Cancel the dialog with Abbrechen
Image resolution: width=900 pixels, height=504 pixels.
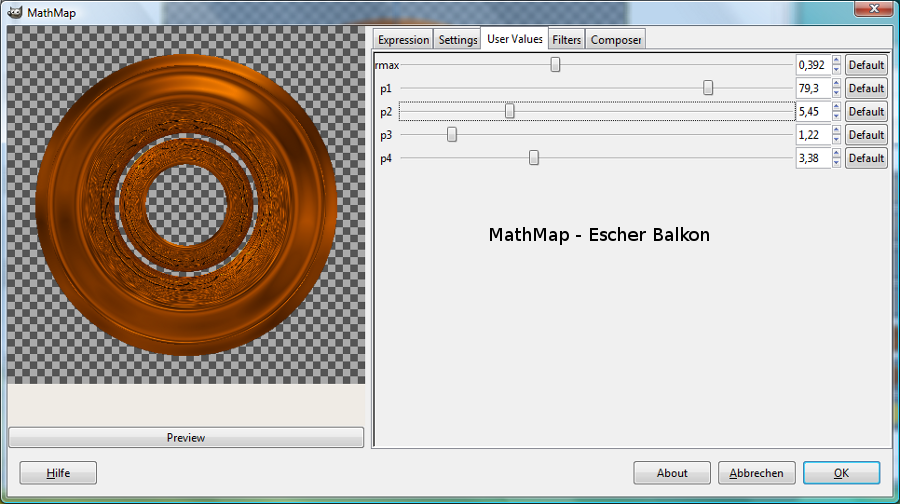tap(757, 473)
